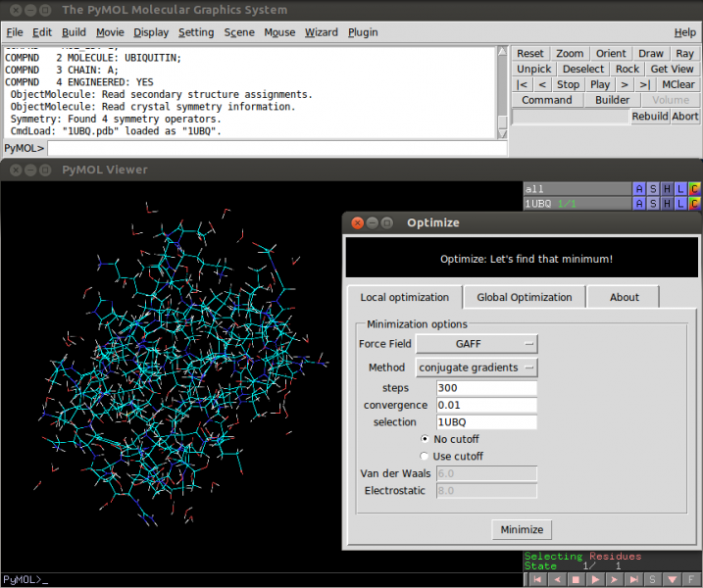Open the Force Field GAFF dropdown
Image resolution: width=703 pixels, height=588 pixels.
click(x=477, y=344)
